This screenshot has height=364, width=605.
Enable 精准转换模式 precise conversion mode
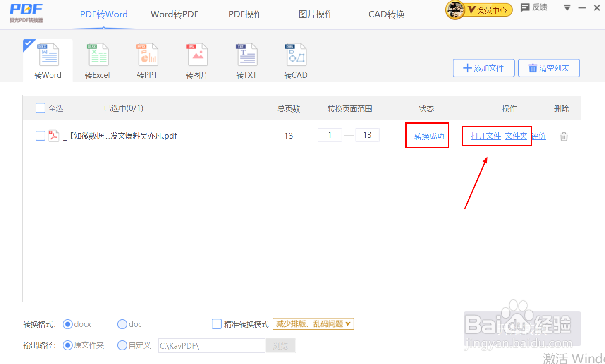(216, 324)
